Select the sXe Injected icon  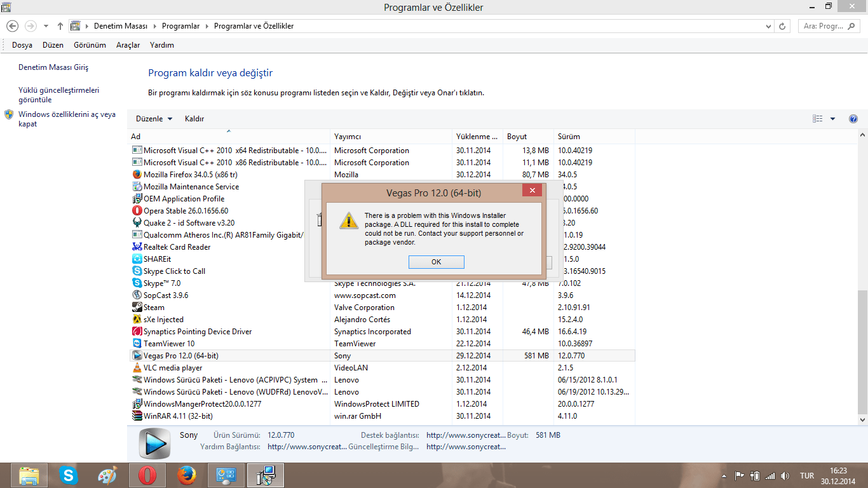click(137, 320)
